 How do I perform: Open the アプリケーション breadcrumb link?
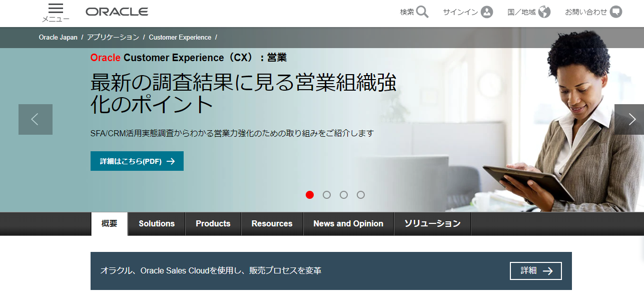coord(113,38)
